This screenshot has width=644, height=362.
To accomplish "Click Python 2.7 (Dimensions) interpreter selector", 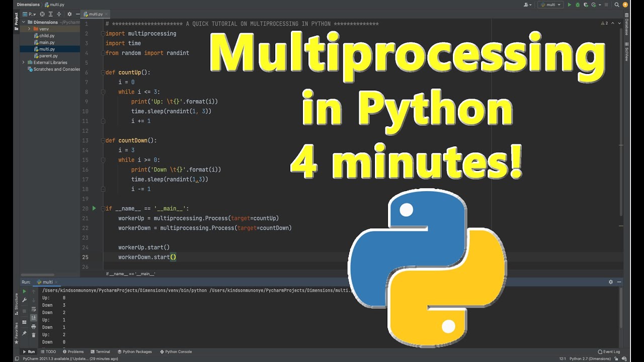I will (x=590, y=358).
